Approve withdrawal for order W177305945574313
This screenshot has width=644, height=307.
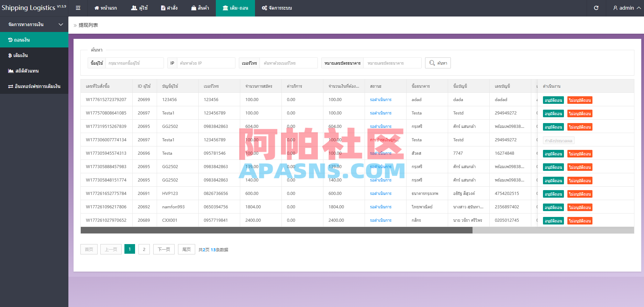[x=553, y=154]
